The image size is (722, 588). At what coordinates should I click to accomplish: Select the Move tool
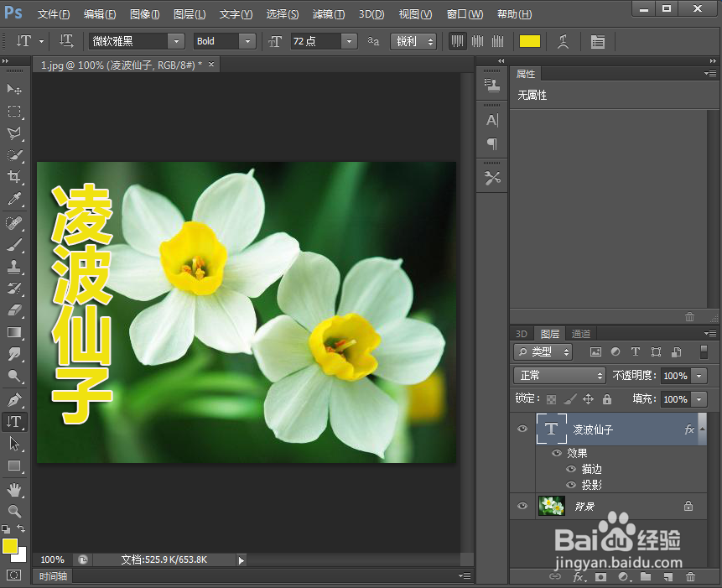click(14, 89)
